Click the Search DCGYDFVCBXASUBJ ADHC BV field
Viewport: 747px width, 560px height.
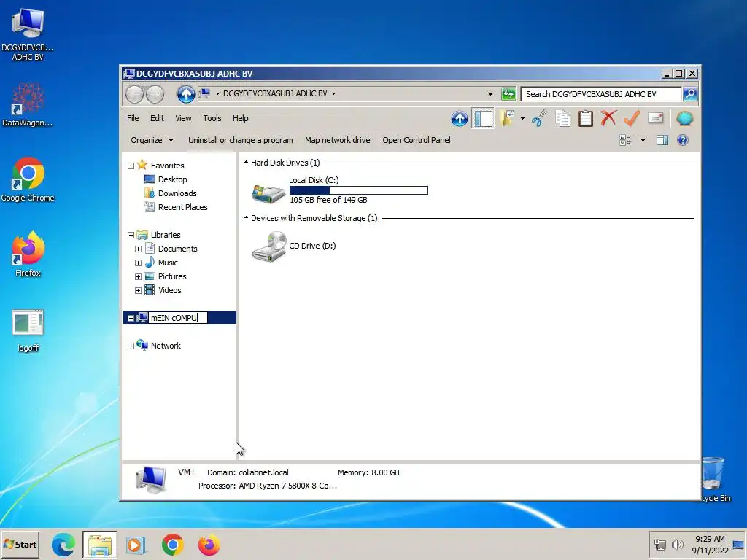point(601,94)
